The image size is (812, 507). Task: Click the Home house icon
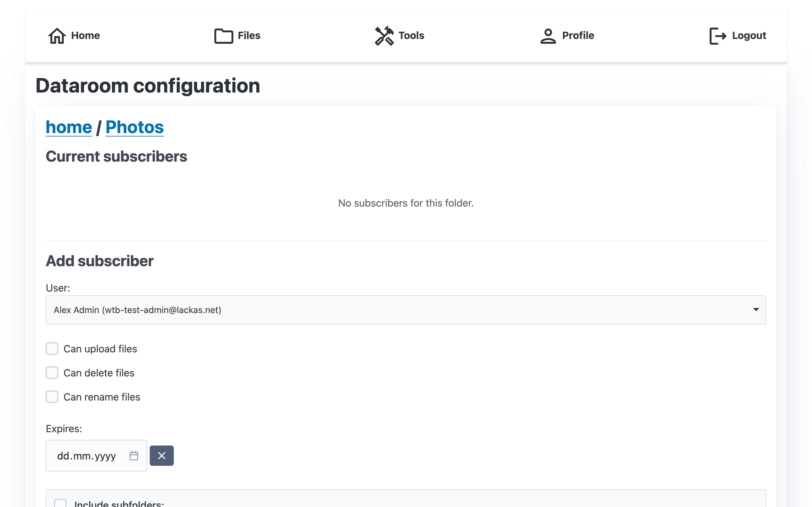pos(57,35)
